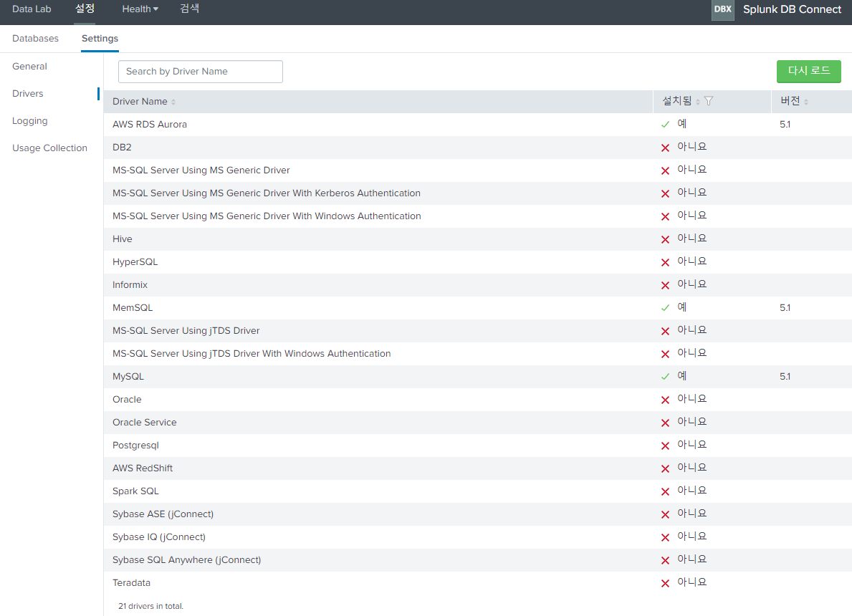Open General settings in sidebar
Image resolution: width=852 pixels, height=616 pixels.
click(x=29, y=67)
